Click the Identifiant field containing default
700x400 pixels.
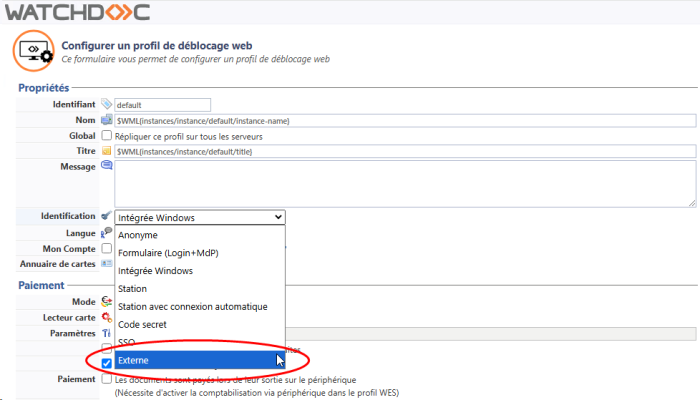(162, 105)
